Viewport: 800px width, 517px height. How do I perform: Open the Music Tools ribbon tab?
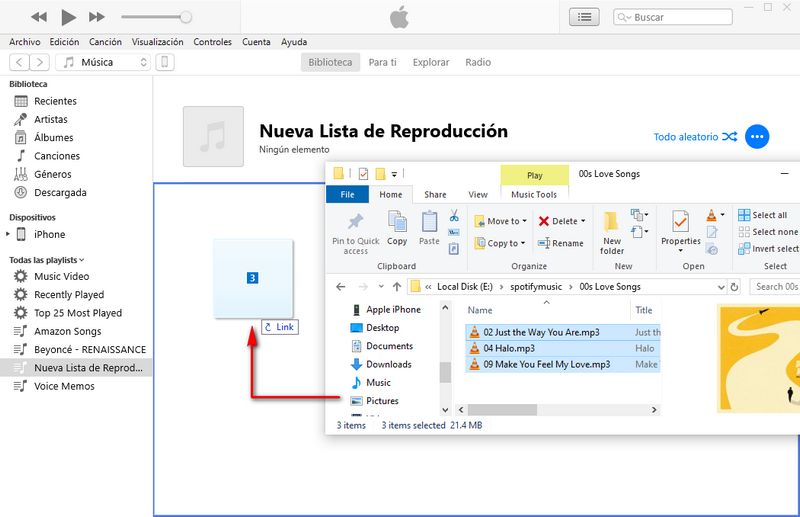[534, 194]
